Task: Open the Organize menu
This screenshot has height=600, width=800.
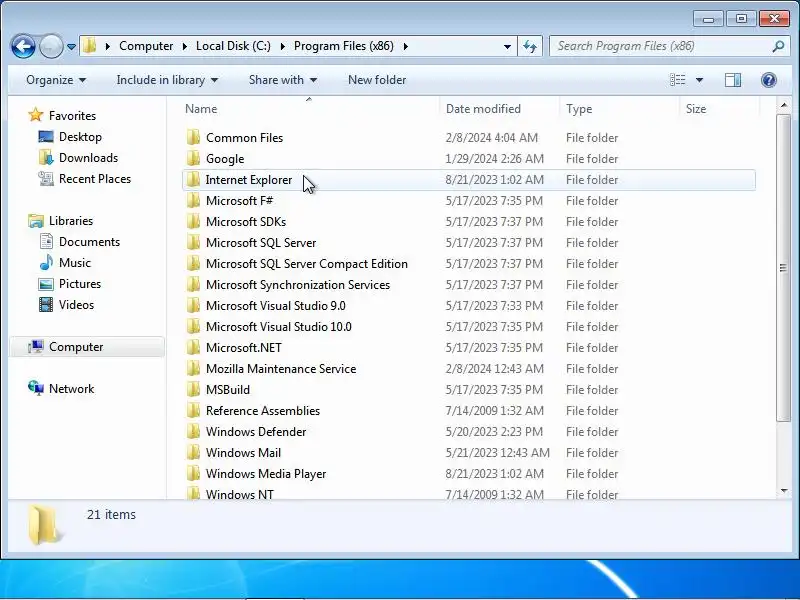Action: point(56,80)
